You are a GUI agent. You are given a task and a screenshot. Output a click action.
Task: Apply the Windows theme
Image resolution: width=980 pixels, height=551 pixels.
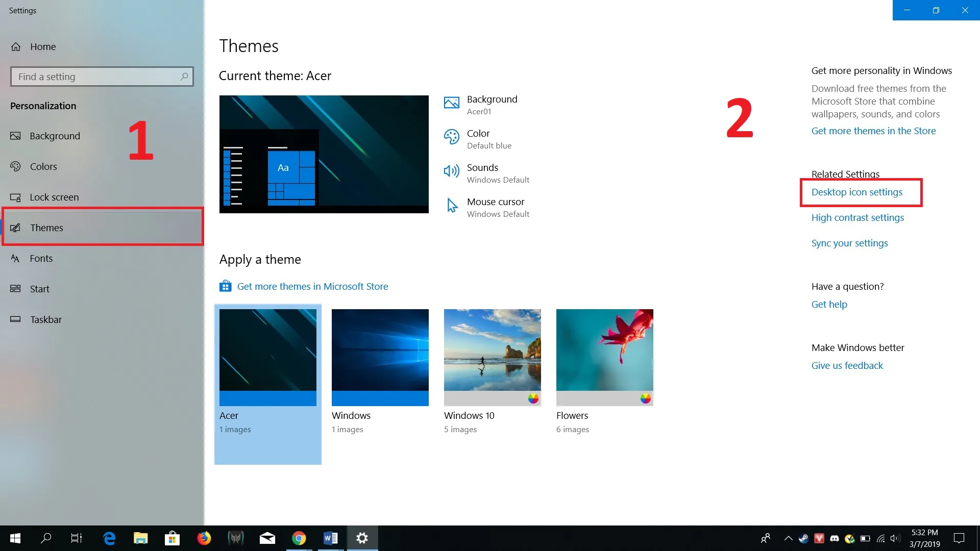pyautogui.click(x=380, y=371)
